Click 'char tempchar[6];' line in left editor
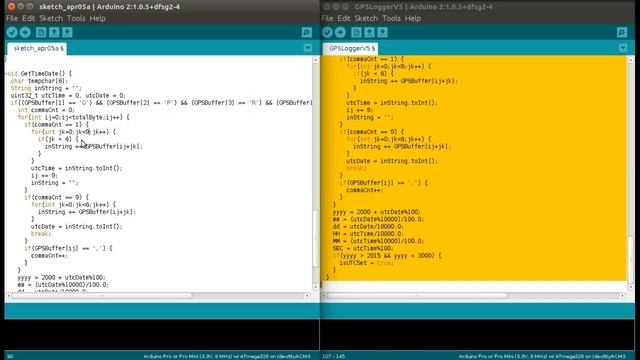 tap(40, 81)
